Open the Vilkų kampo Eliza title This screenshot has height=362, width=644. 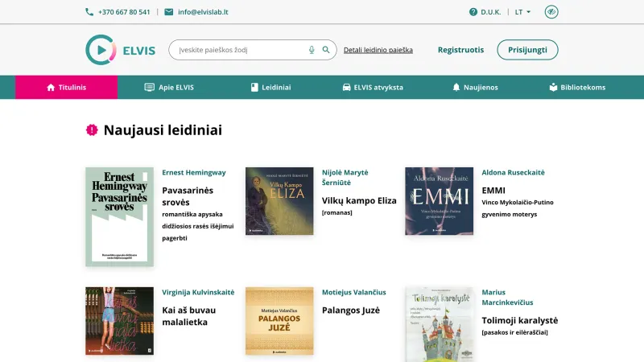(359, 200)
